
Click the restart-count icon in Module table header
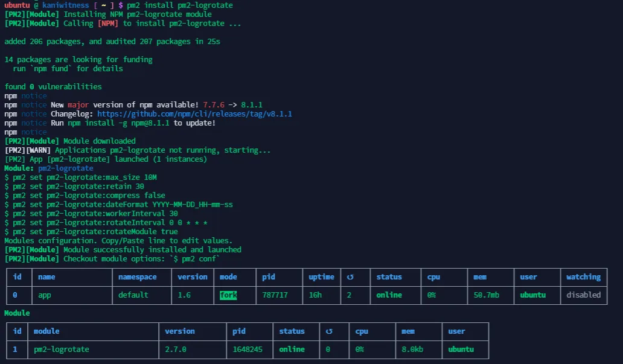(x=329, y=331)
